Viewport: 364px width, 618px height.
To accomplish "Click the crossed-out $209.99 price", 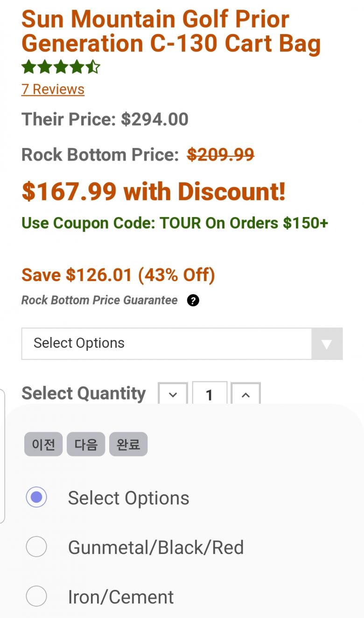I will (220, 154).
